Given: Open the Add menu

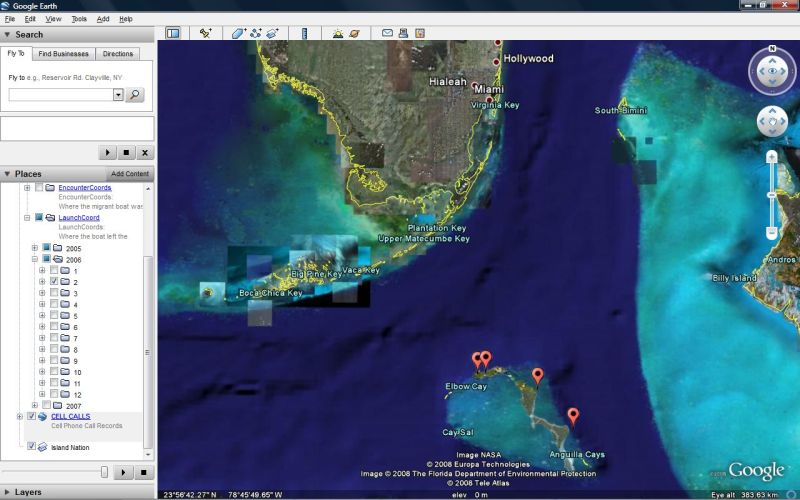Looking at the screenshot, I should [103, 19].
